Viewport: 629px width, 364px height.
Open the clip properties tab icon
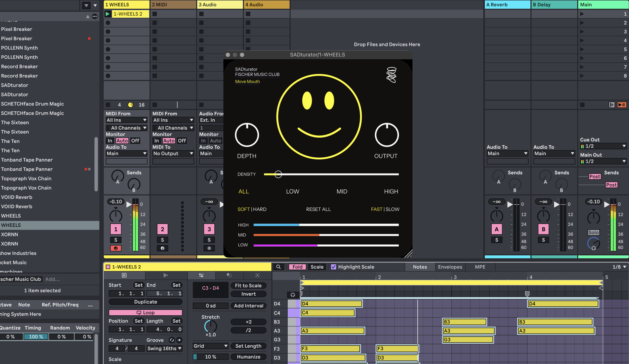click(124, 275)
